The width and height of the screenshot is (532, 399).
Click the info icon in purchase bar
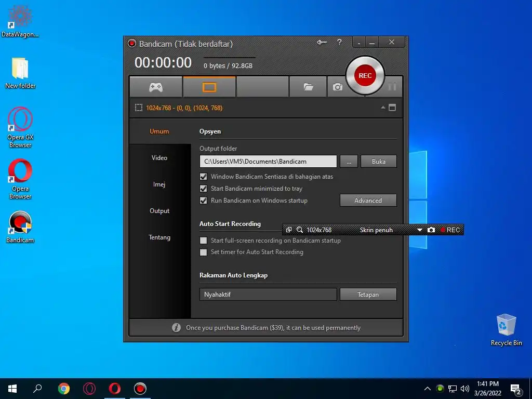(176, 328)
